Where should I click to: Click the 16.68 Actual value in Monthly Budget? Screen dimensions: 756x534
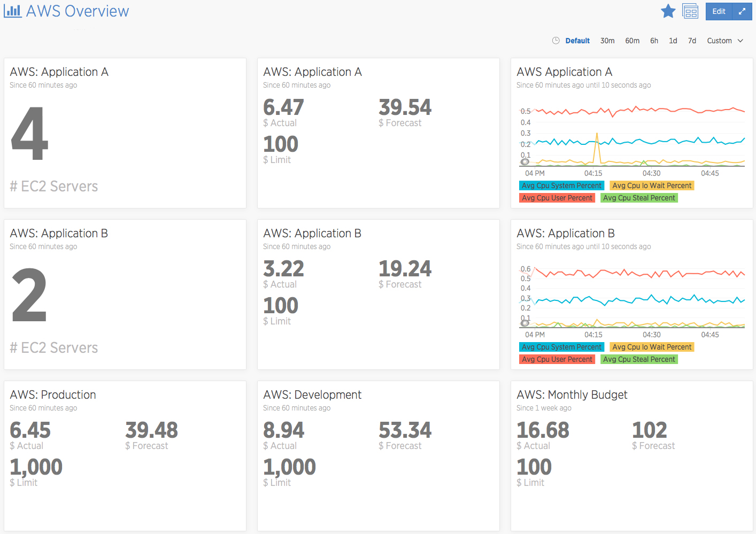pyautogui.click(x=543, y=430)
